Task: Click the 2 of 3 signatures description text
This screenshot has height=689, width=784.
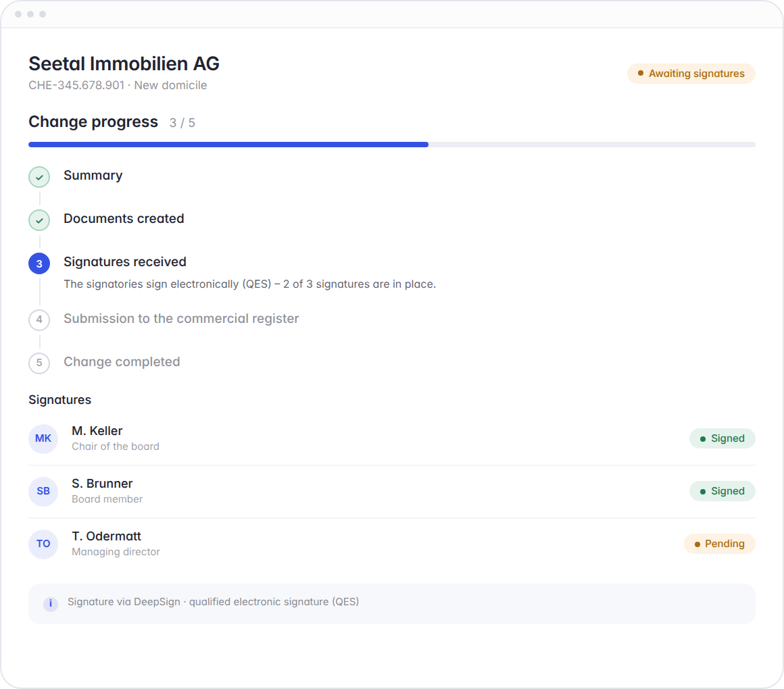Action: click(x=249, y=284)
